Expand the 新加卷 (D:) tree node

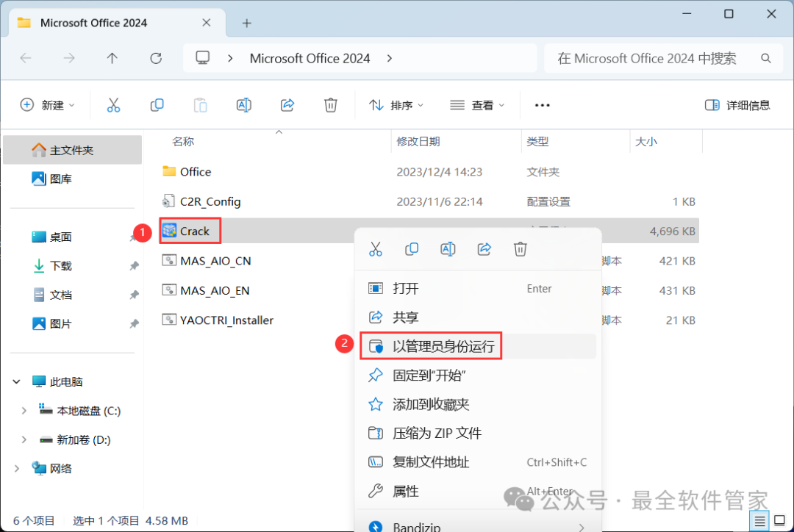tap(24, 440)
